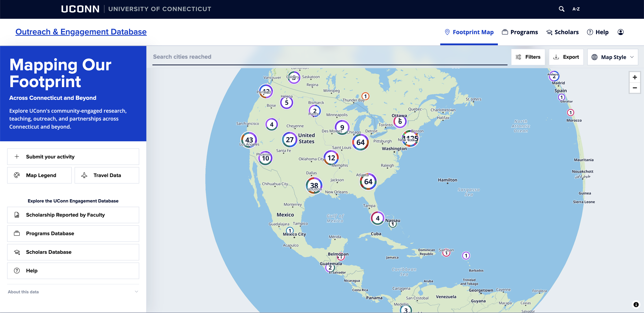Click the Morocco marker 1

[570, 113]
